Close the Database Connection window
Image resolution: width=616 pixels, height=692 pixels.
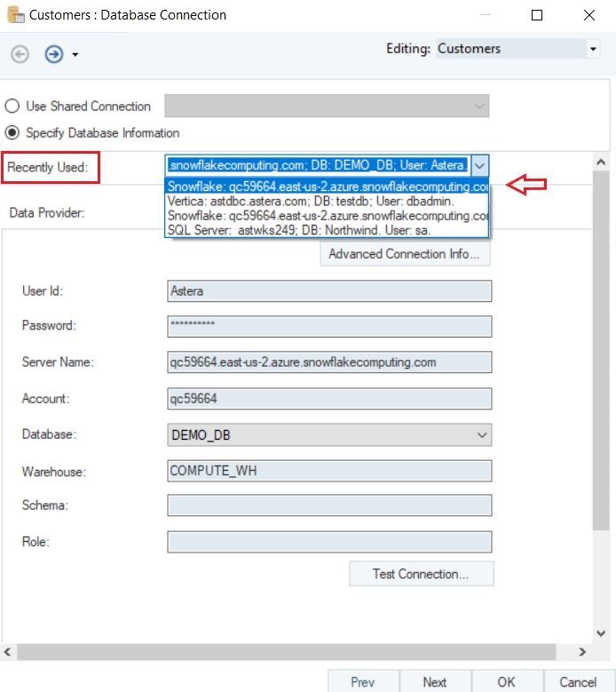[589, 15]
